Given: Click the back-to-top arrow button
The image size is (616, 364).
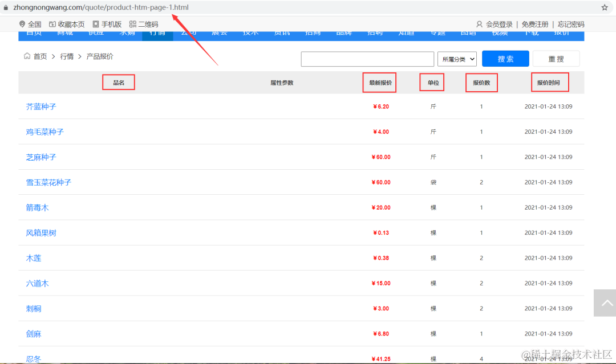Looking at the screenshot, I should (605, 303).
